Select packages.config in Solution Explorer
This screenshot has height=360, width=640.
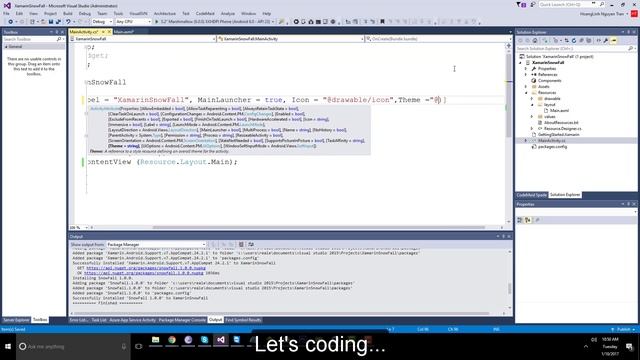[552, 147]
